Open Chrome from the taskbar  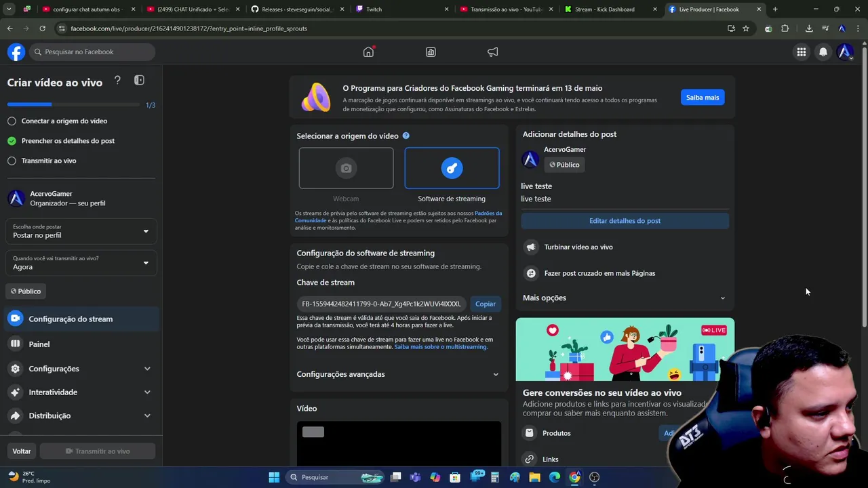[574, 477]
